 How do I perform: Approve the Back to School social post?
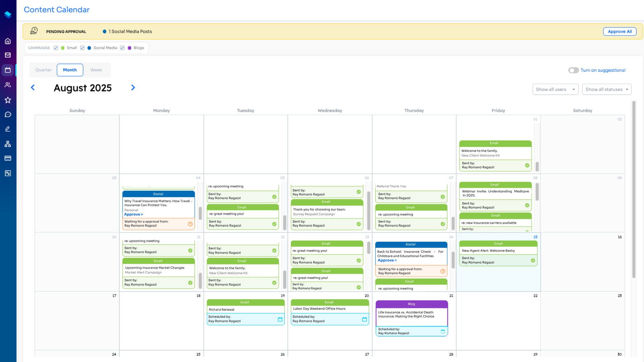pos(387,260)
